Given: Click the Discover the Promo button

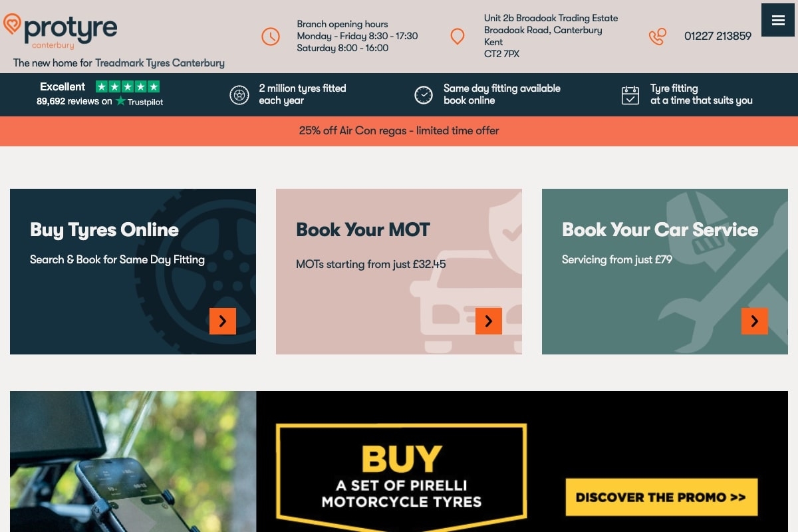Looking at the screenshot, I should click(662, 497).
